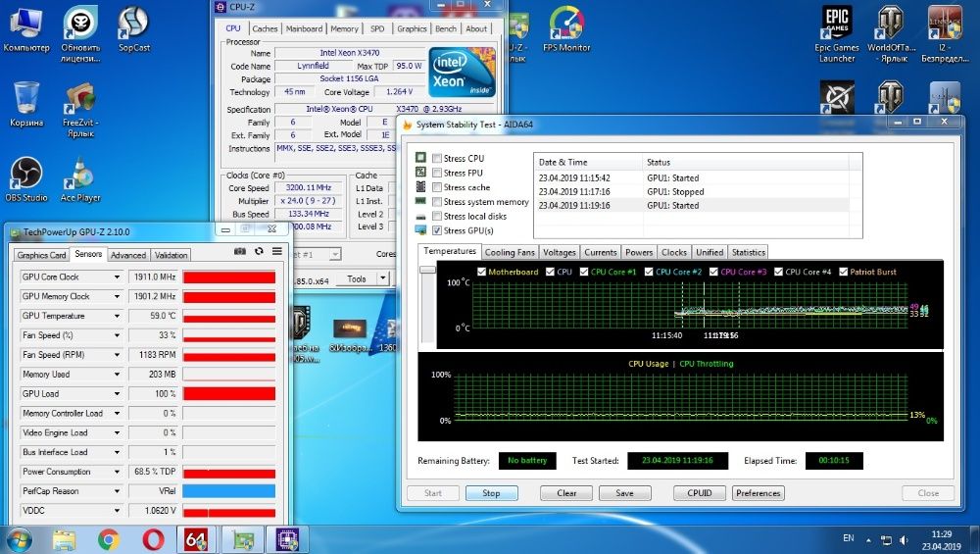The height and width of the screenshot is (554, 980).
Task: Open File Explorer from the taskbar
Action: [64, 539]
